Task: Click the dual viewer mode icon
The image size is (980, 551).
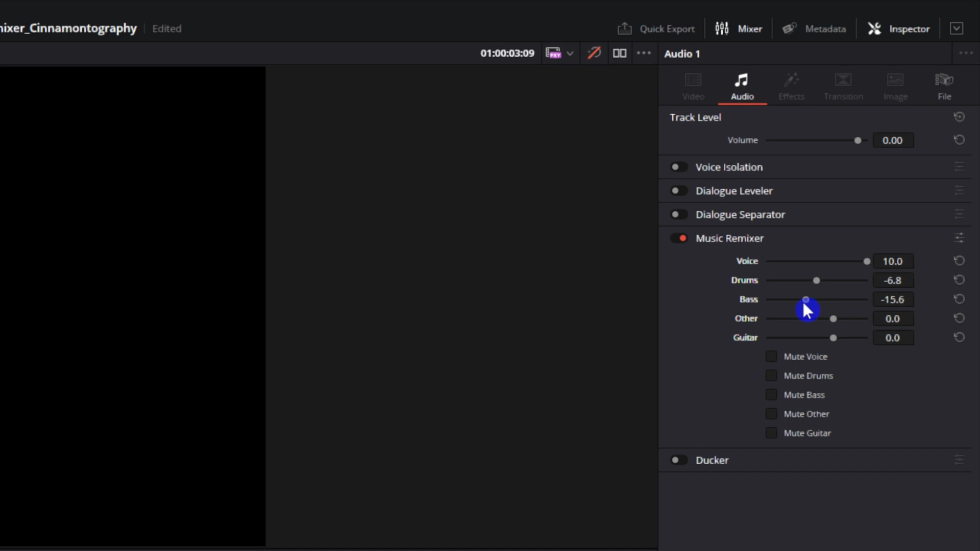Action: (619, 53)
